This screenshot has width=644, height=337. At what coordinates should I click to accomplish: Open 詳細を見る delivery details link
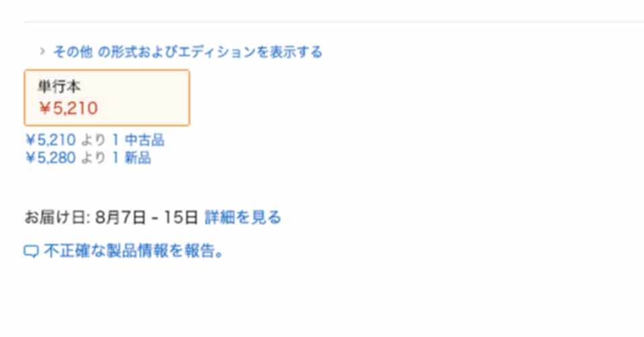pos(243,217)
